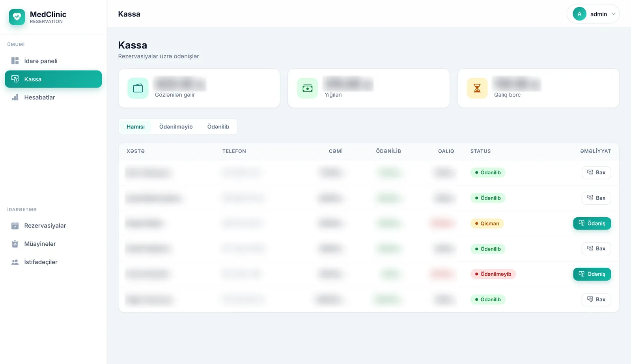
Task: Expand the admin user dropdown chevron
Action: coord(614,14)
